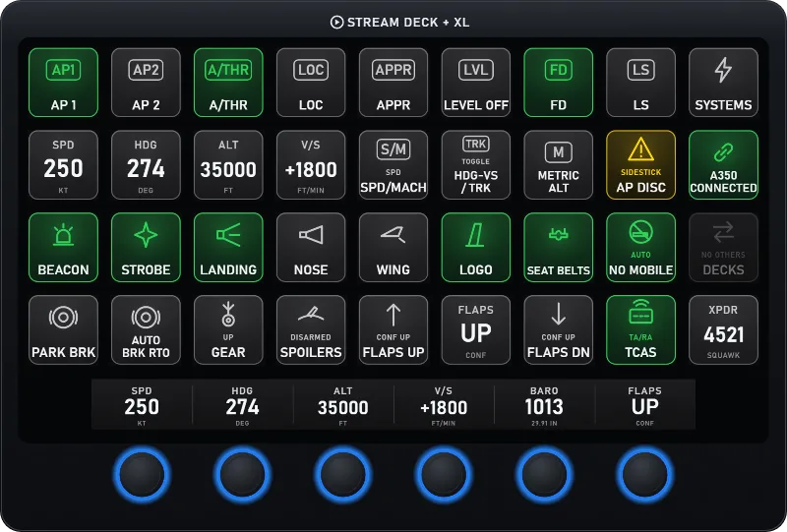Engage the AP 2 autopilot key
This screenshot has height=532, width=787.
146,83
